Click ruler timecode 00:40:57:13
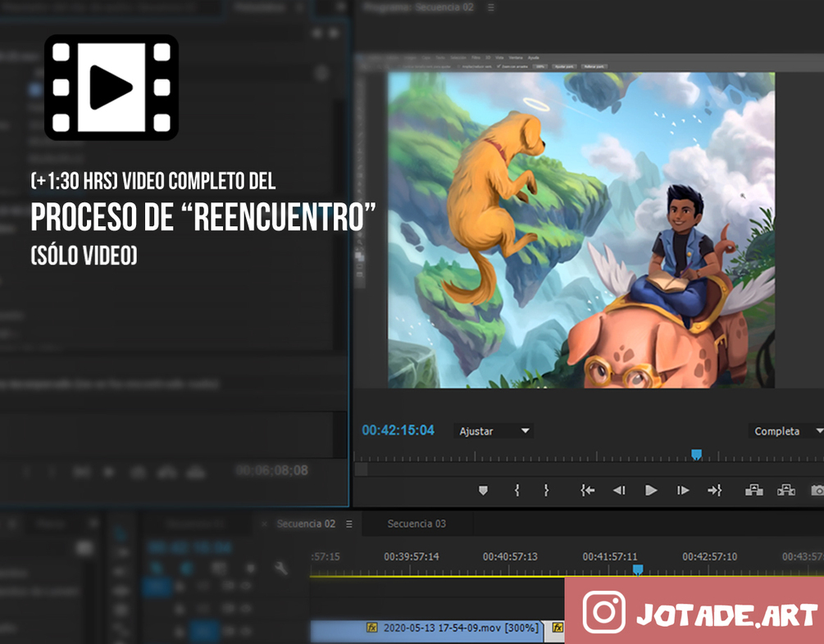Image resolution: width=824 pixels, height=644 pixels. [x=510, y=556]
